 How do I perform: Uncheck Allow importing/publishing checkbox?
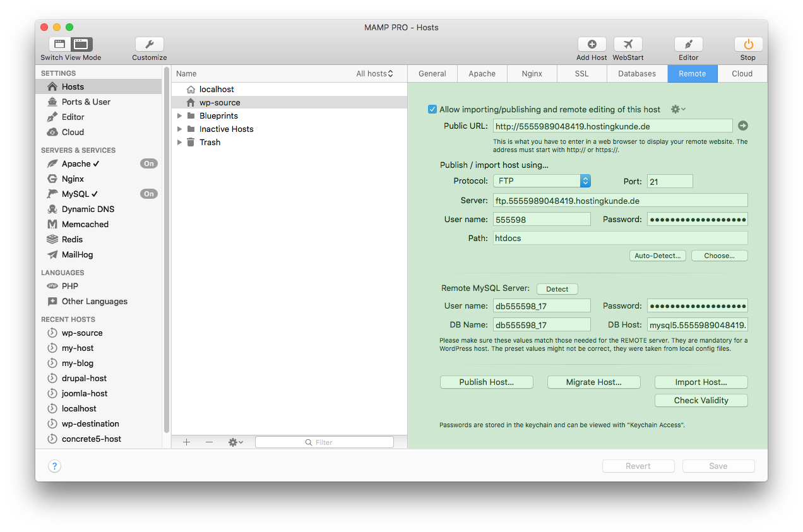coord(432,109)
